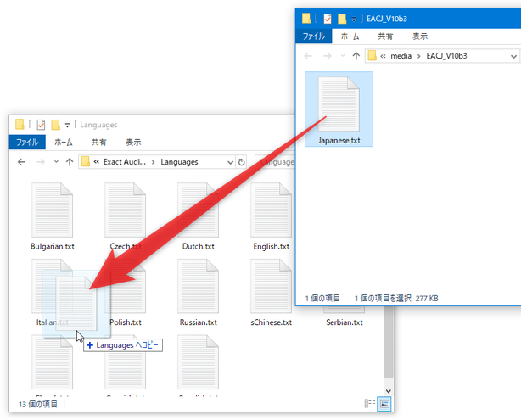The height and width of the screenshot is (420, 521).
Task: Open the ホーム tab in EACJ_V10b3 window
Action: coord(350,36)
